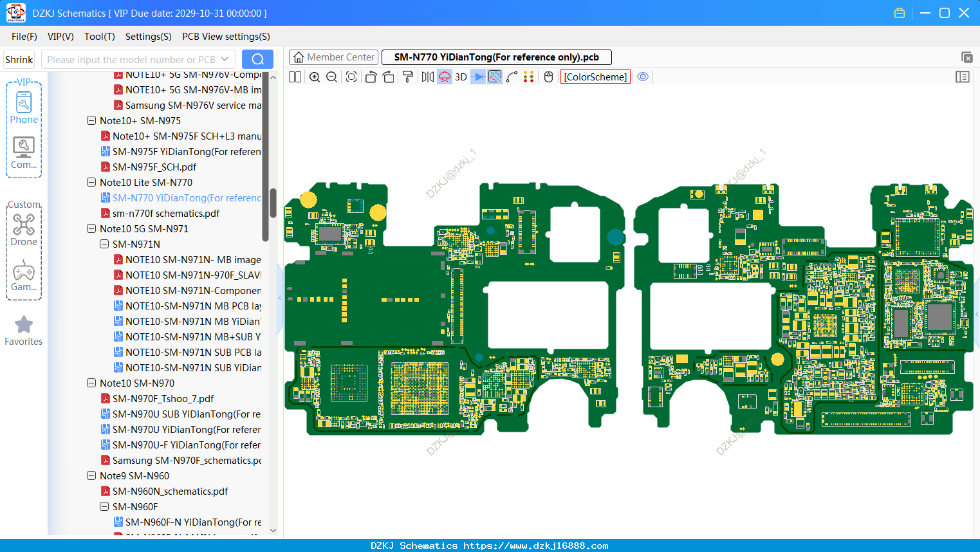Select the Phone category icon
This screenshot has width=980, height=552.
pos(24,107)
